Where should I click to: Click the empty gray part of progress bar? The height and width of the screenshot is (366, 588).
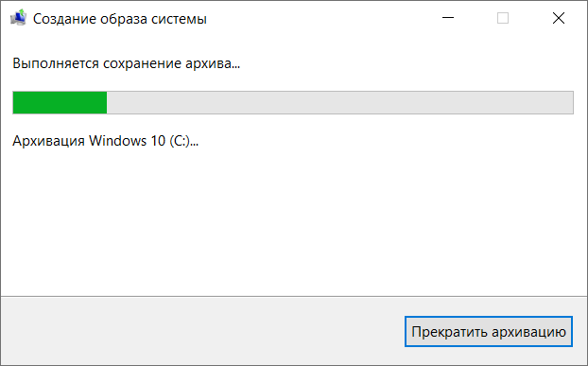[x=339, y=102]
